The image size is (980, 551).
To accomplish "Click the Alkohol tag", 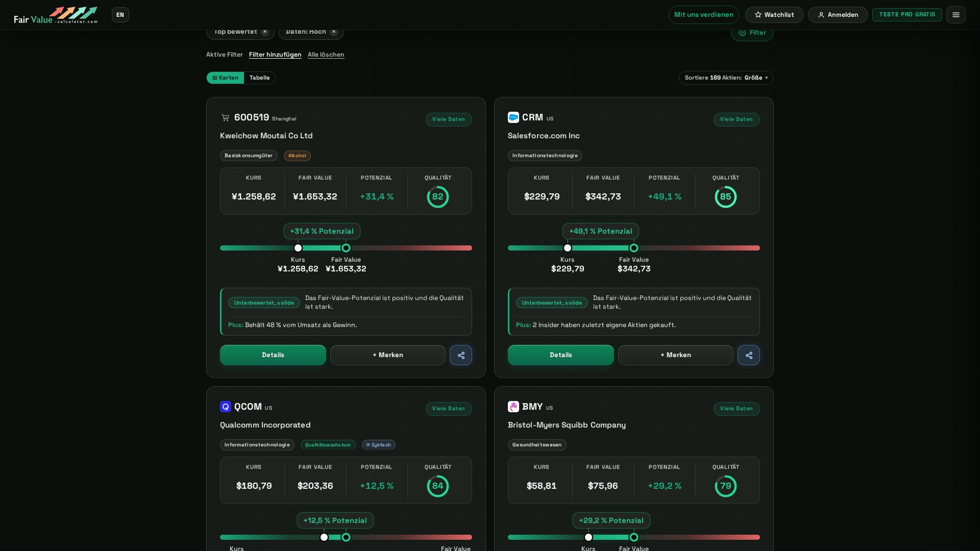I will pyautogui.click(x=297, y=156).
